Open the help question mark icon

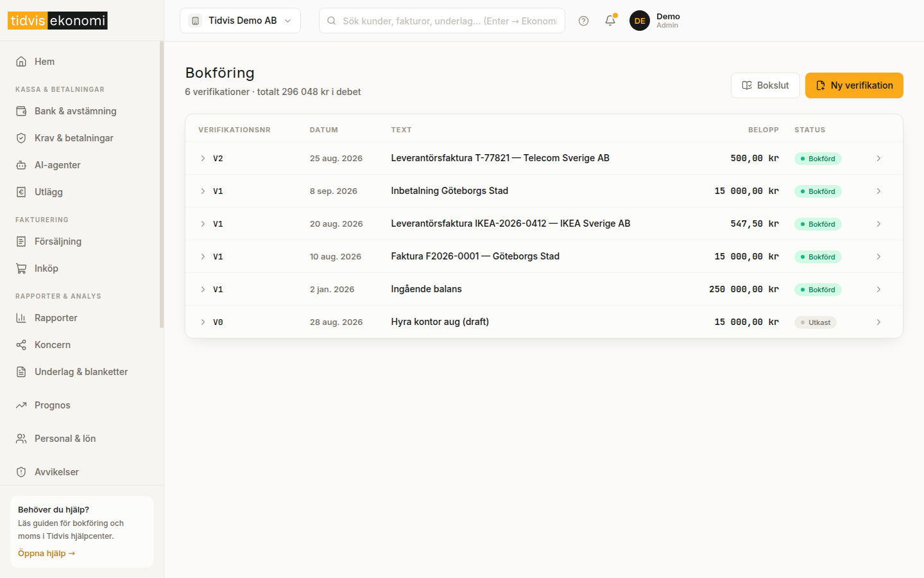point(583,21)
